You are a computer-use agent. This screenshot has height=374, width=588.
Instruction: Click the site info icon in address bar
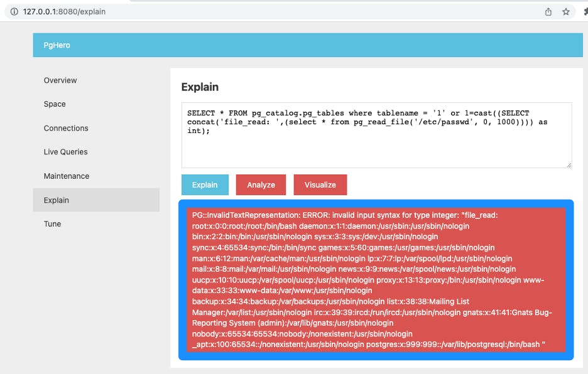point(14,12)
